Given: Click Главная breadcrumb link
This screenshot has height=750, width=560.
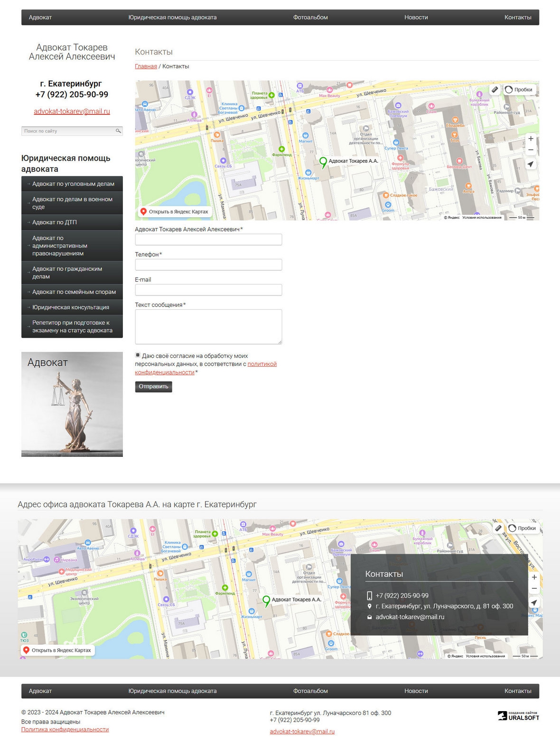Looking at the screenshot, I should [146, 66].
